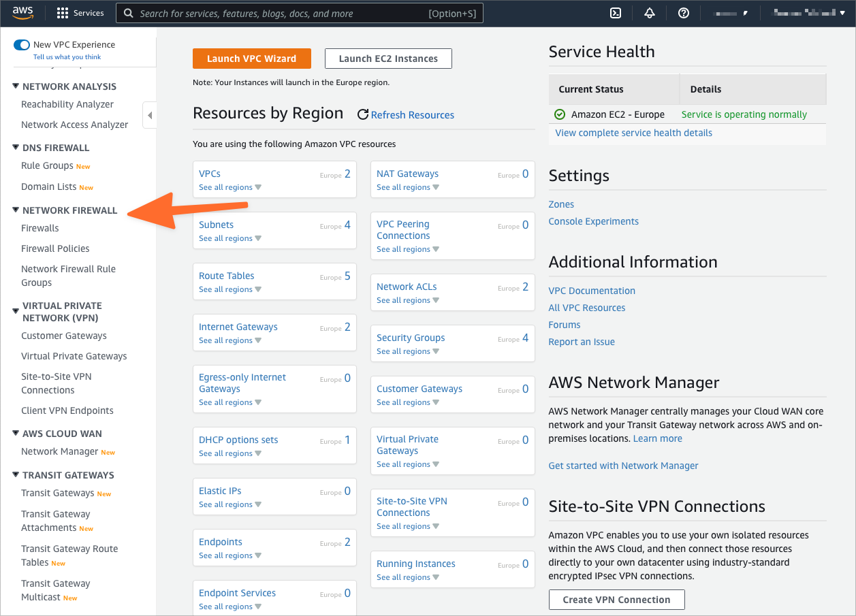Image resolution: width=856 pixels, height=616 pixels.
Task: Collapse the AWS CLOUD WAN section
Action: (x=16, y=433)
